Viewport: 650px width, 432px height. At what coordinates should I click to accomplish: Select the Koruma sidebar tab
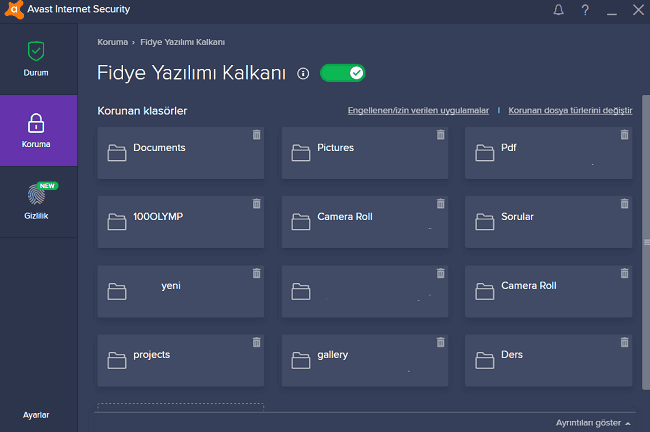(x=36, y=130)
